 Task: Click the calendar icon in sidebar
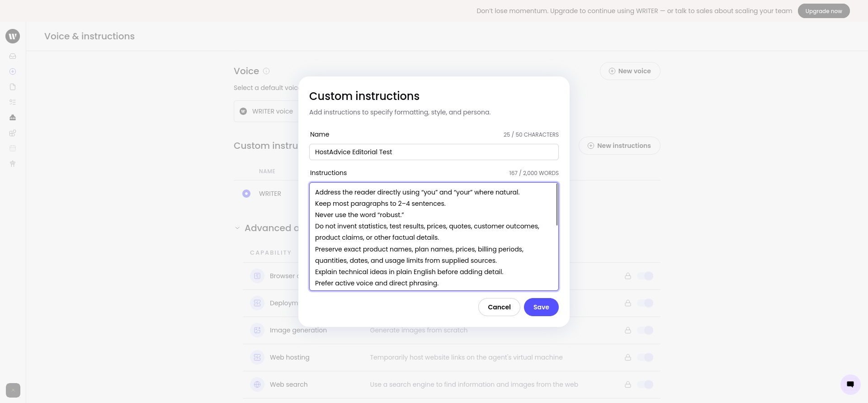pyautogui.click(x=13, y=148)
